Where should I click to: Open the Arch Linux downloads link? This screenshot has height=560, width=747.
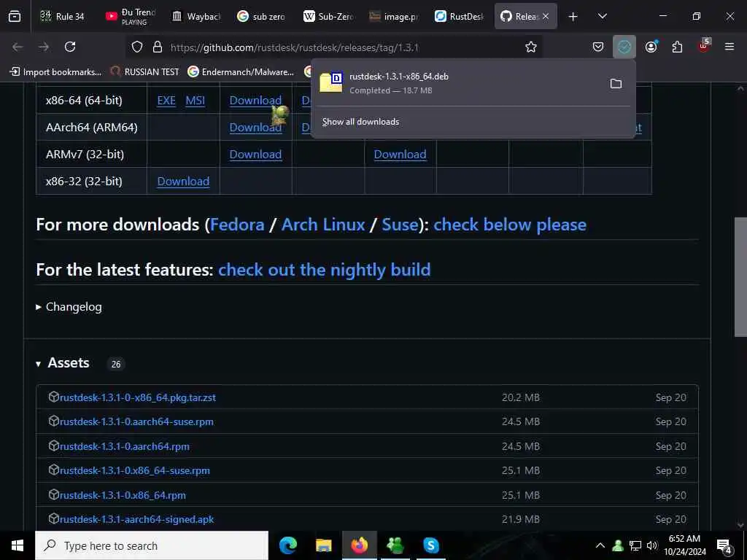coord(323,225)
